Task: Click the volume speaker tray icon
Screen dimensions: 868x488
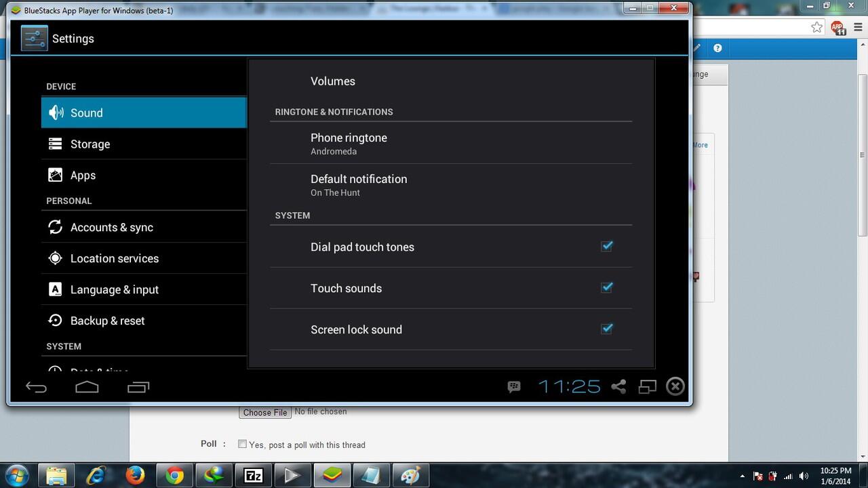Action: click(804, 476)
